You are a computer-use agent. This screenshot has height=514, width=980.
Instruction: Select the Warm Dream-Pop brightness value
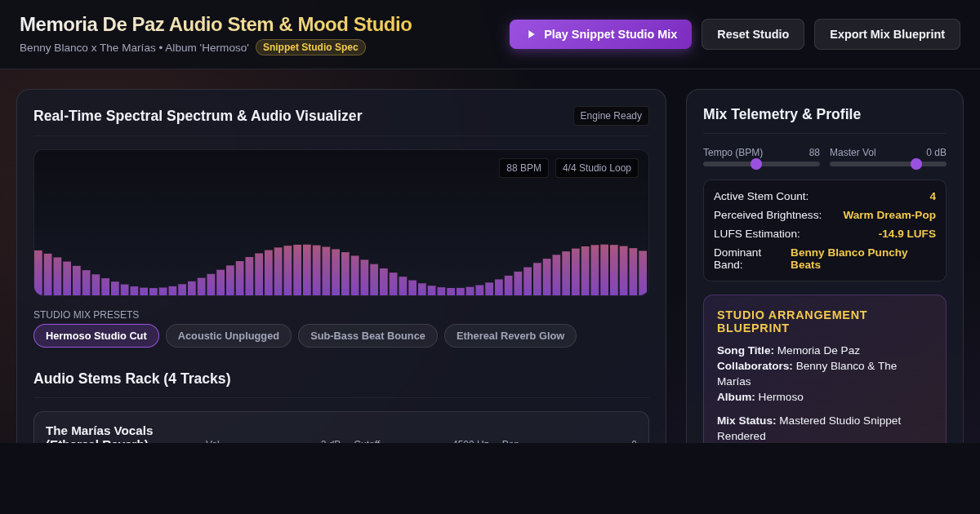pyautogui.click(x=889, y=215)
